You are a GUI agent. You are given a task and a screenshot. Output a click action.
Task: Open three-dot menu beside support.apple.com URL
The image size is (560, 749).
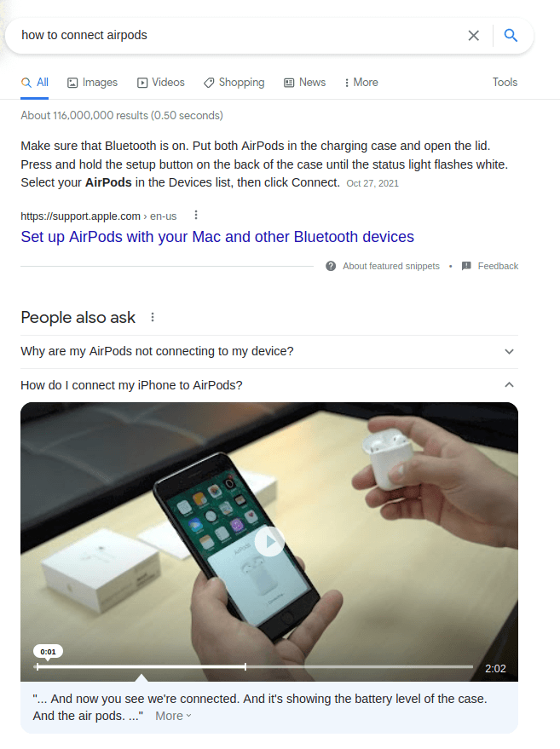(196, 216)
